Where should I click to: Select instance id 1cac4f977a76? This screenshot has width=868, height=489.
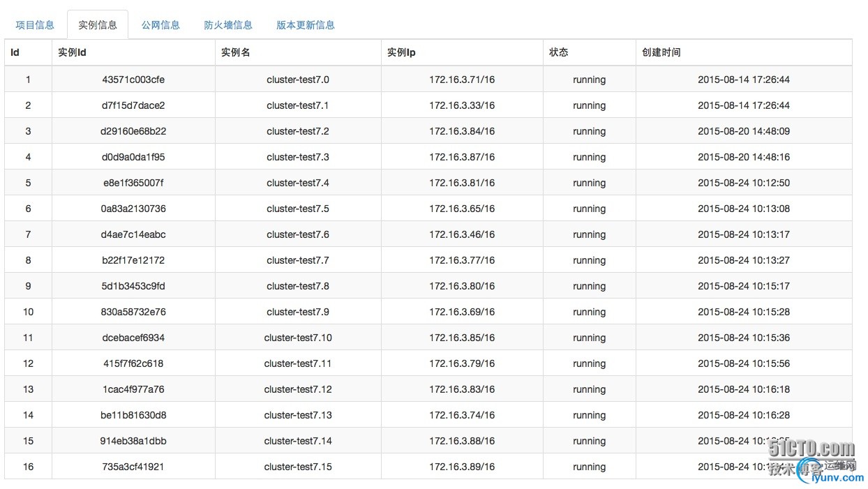pyautogui.click(x=133, y=389)
